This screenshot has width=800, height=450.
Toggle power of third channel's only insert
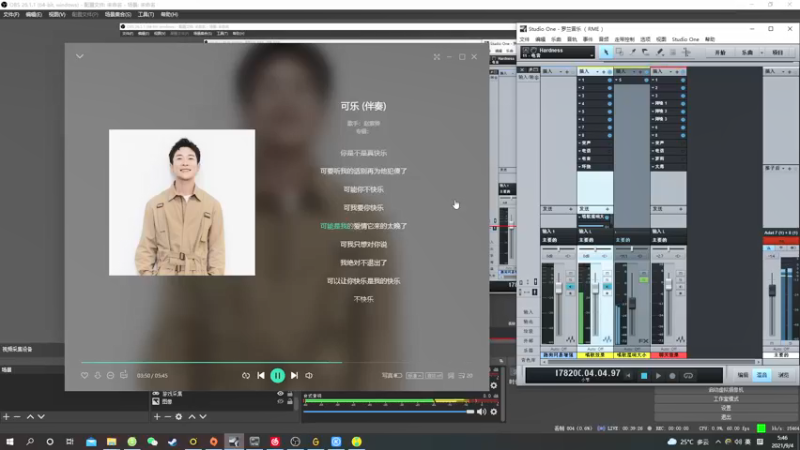(x=646, y=80)
